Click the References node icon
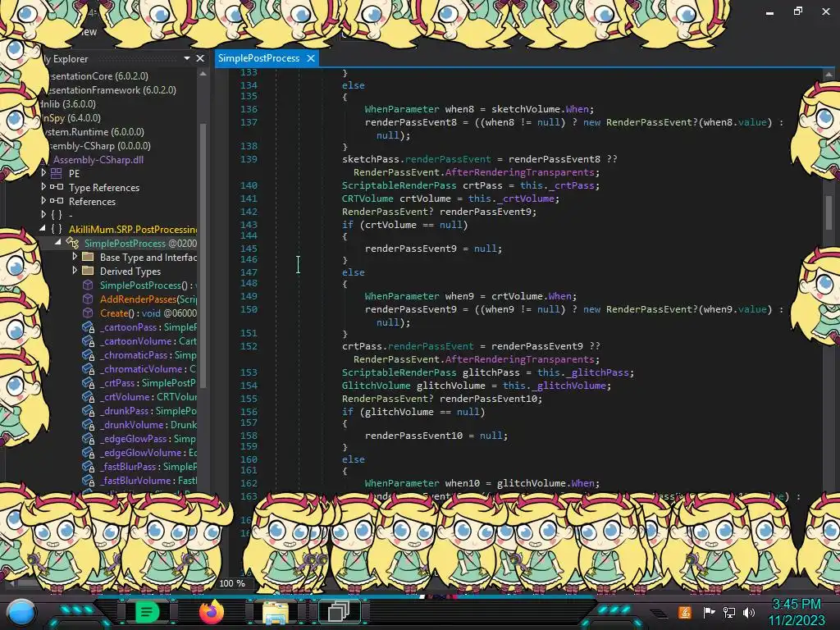 (57, 201)
